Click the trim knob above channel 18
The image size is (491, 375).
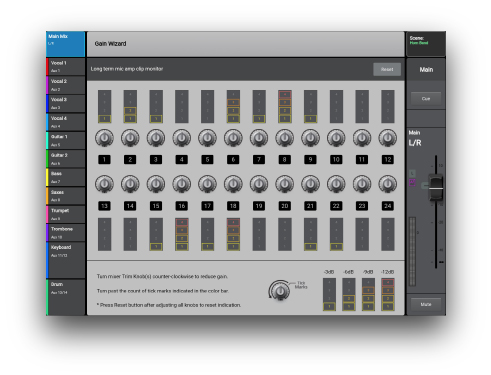tap(233, 184)
